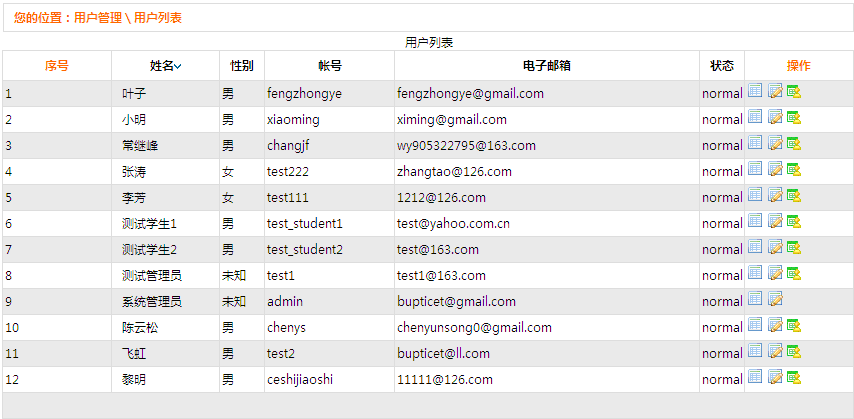Edit user 张涛 via pencil icon
854x419 pixels.
774,169
